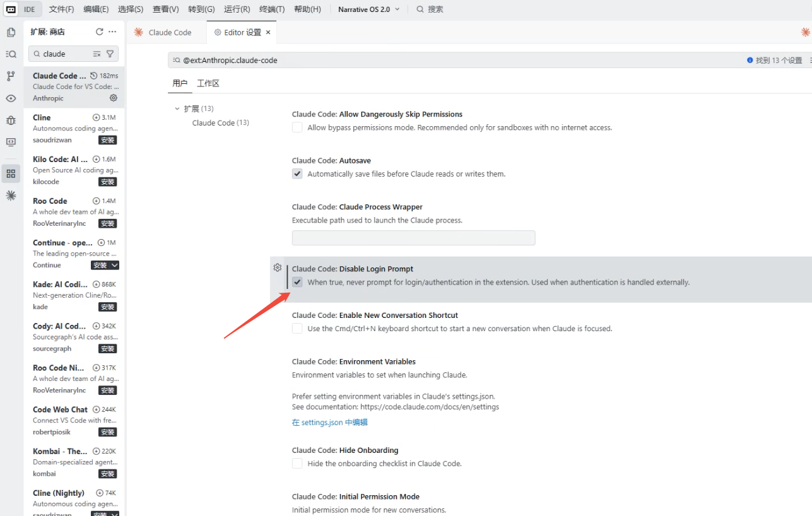Open the Extensions view icon in activity bar
This screenshot has width=812, height=516.
[x=11, y=173]
